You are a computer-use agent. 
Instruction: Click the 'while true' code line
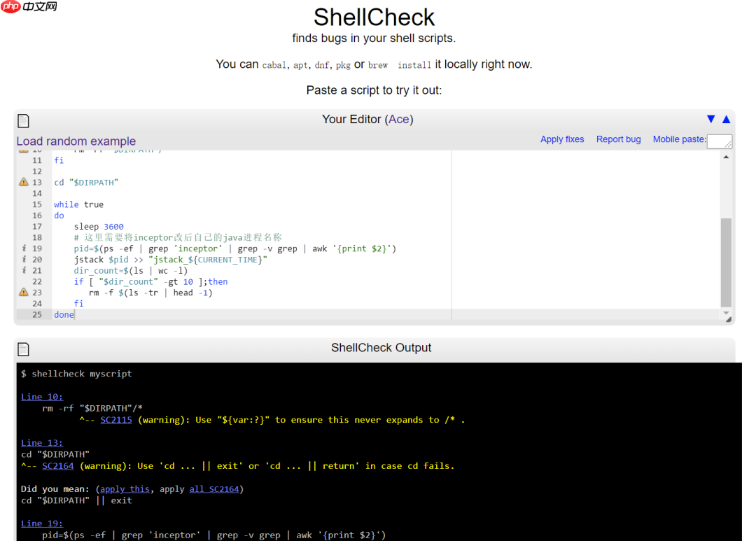[x=78, y=204]
